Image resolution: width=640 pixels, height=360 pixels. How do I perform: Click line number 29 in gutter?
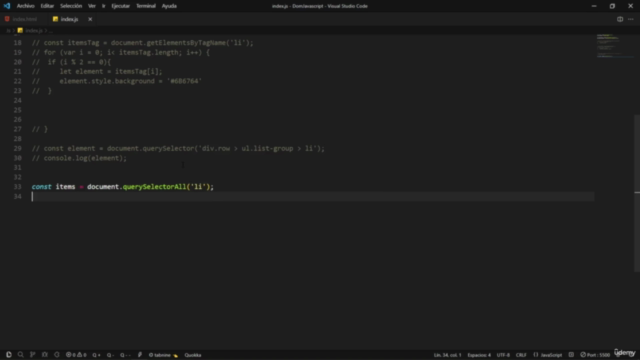18,149
